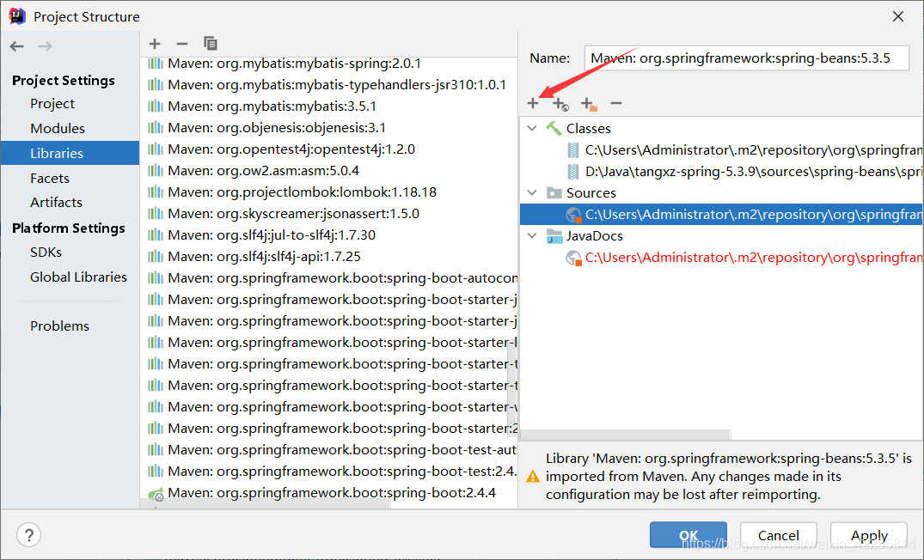
Task: Open the Project settings page
Action: click(x=52, y=104)
